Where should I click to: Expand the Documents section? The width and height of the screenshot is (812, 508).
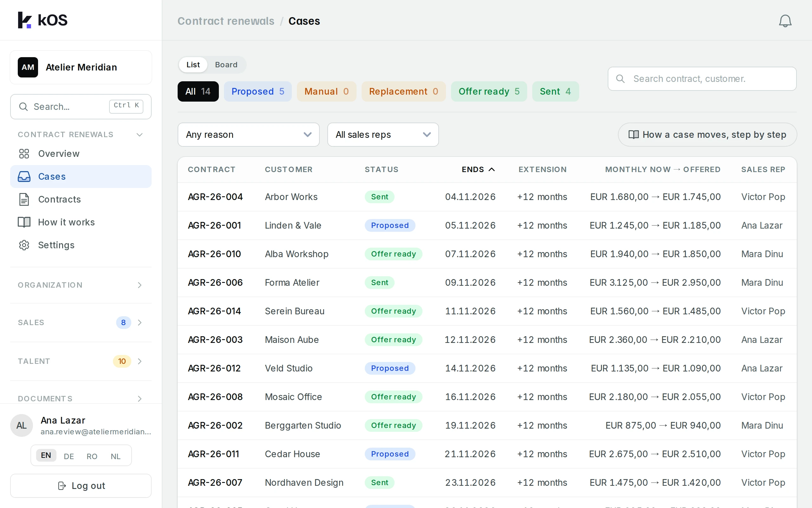(81, 398)
